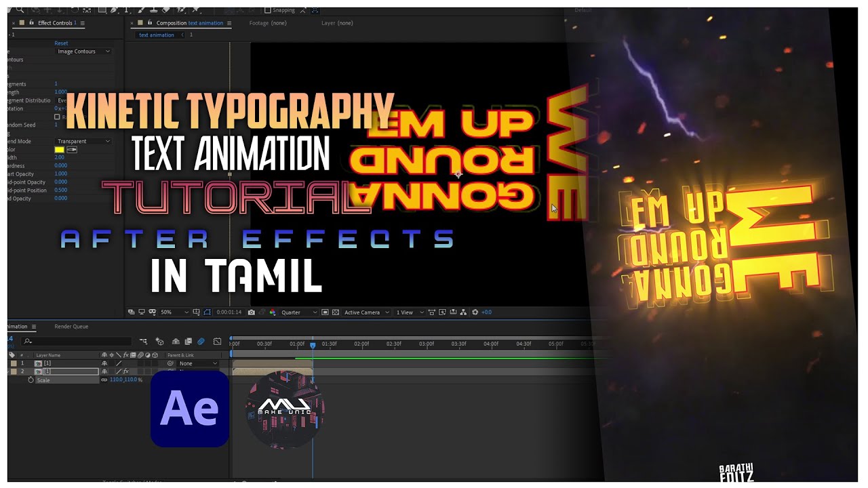Click the Width value 2.00
Viewport: 868px width, 488px height.
click(59, 157)
